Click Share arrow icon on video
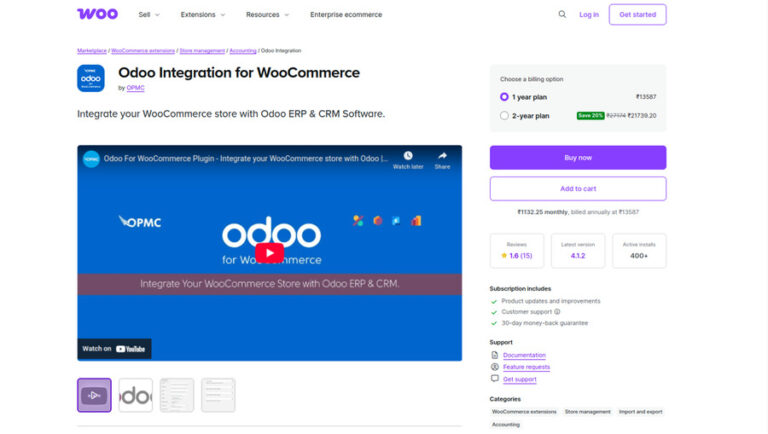Screen dimensions: 768x434 pos(442,156)
